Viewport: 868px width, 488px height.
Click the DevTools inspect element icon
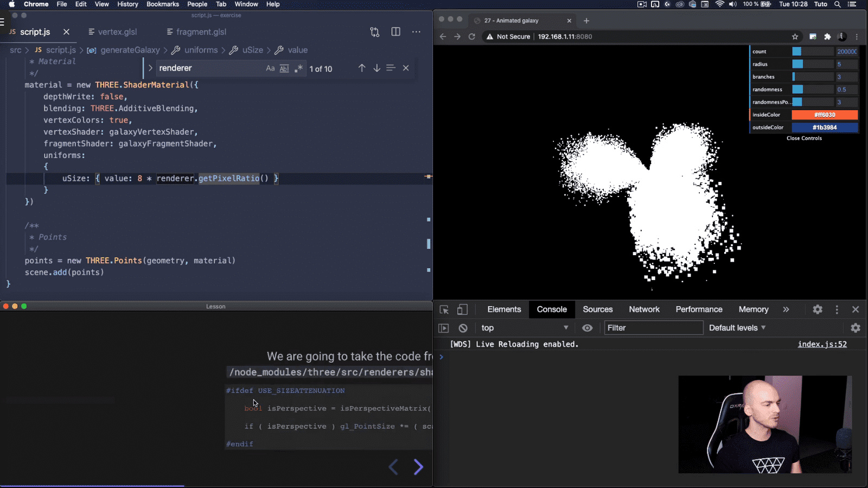coord(444,309)
